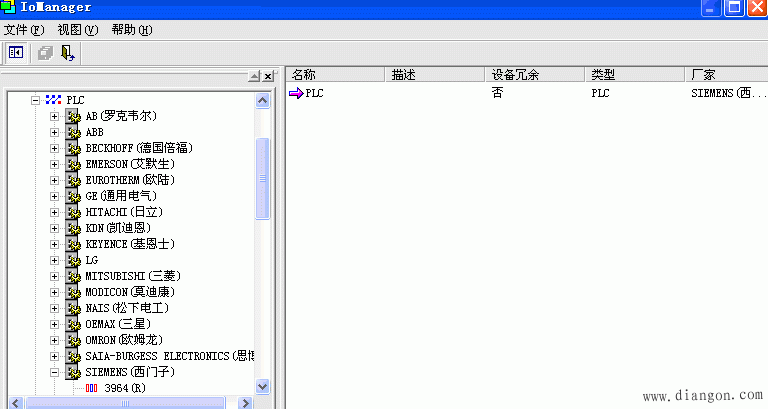This screenshot has width=768, height=409.
Task: Open the 帮助(H) menu
Action: 132,30
